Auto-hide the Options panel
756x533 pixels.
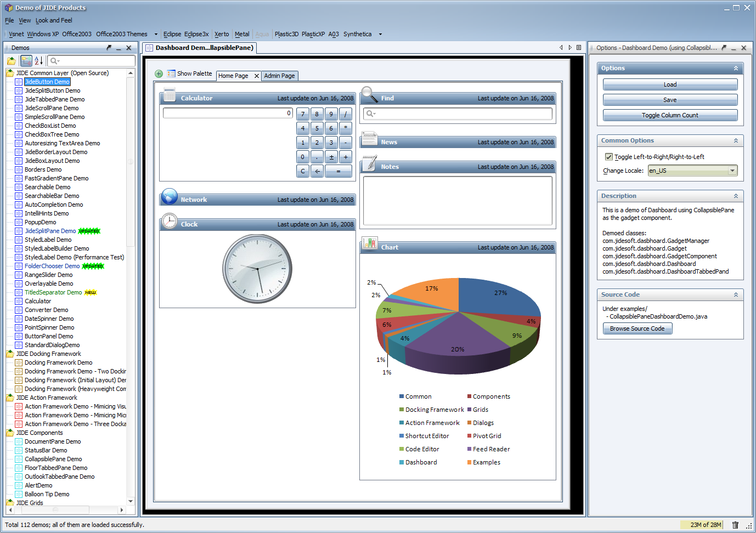[734, 48]
